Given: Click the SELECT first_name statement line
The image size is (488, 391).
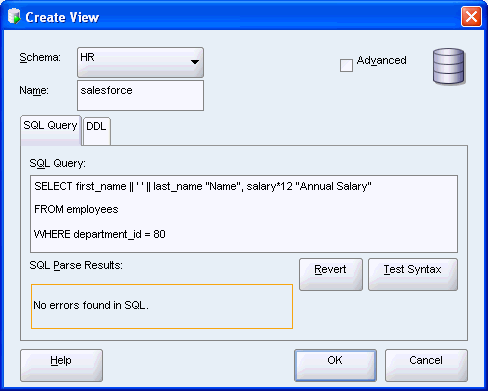Looking at the screenshot, I should [x=203, y=186].
